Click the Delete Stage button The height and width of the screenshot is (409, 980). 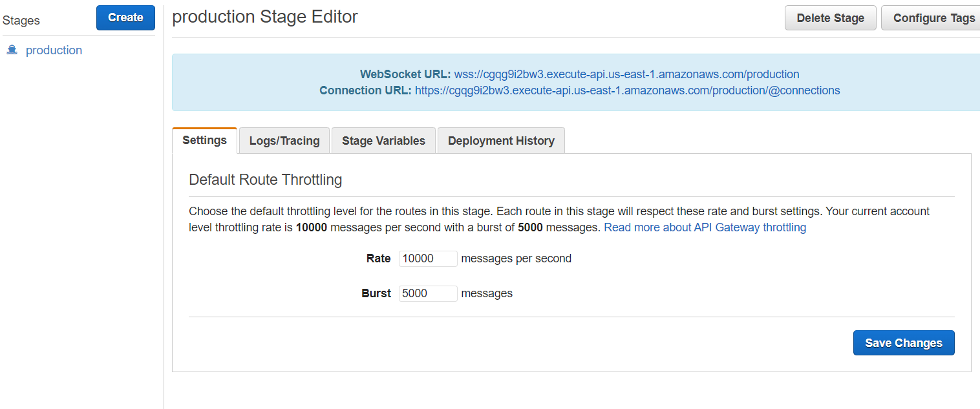[830, 18]
